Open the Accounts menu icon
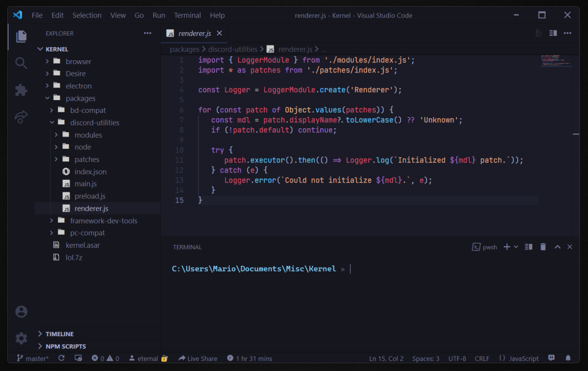588x371 pixels. tap(22, 311)
